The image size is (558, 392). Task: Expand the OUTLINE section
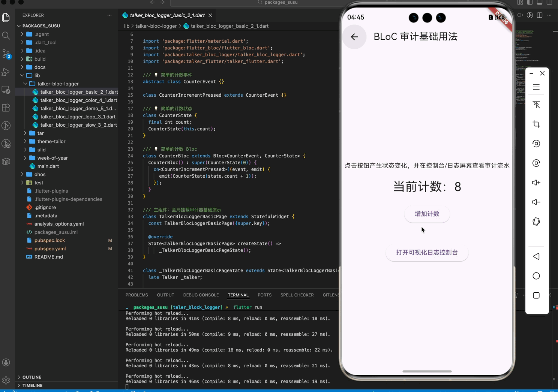pyautogui.click(x=32, y=377)
